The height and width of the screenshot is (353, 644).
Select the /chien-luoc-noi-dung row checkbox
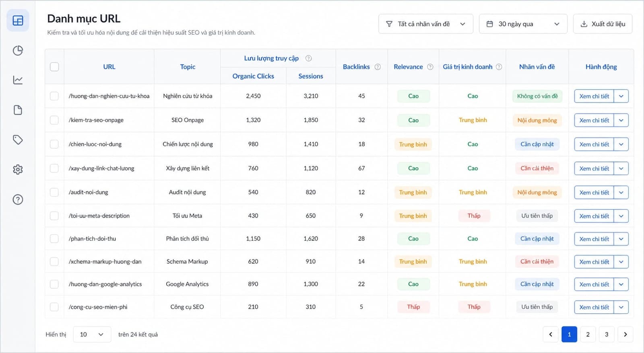click(54, 144)
